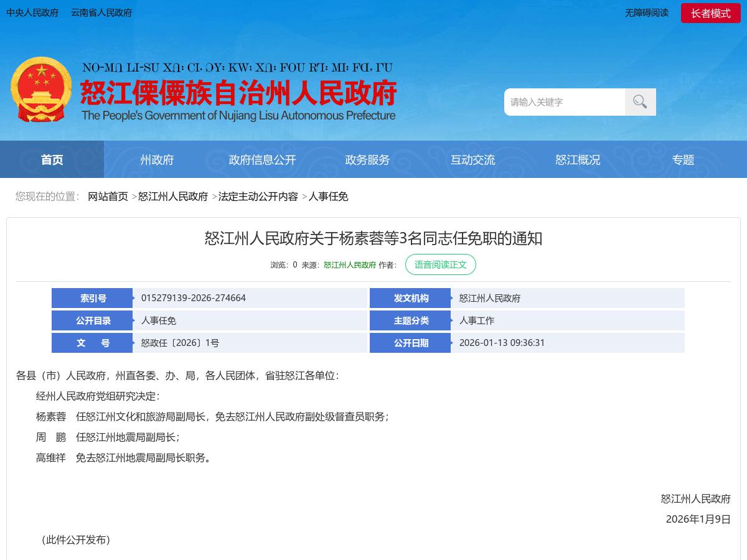Enable 长者模式 elderly mode
Viewport: 747px width, 560px height.
point(711,12)
